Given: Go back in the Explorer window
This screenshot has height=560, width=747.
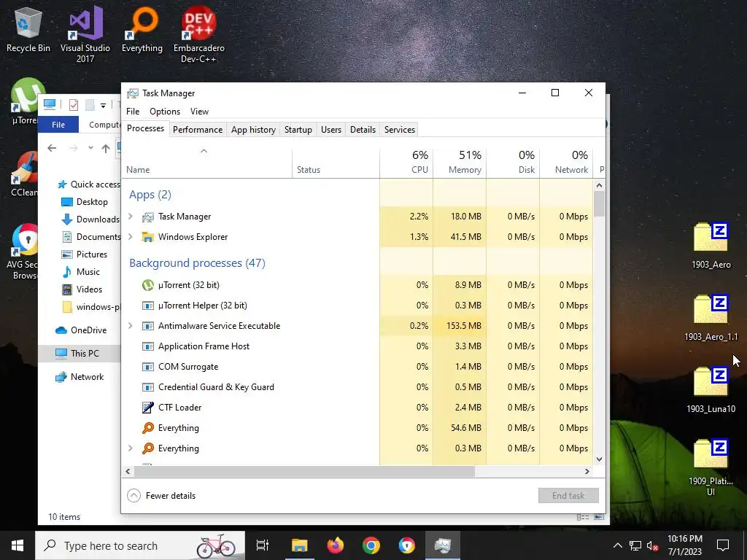Looking at the screenshot, I should click(52, 148).
